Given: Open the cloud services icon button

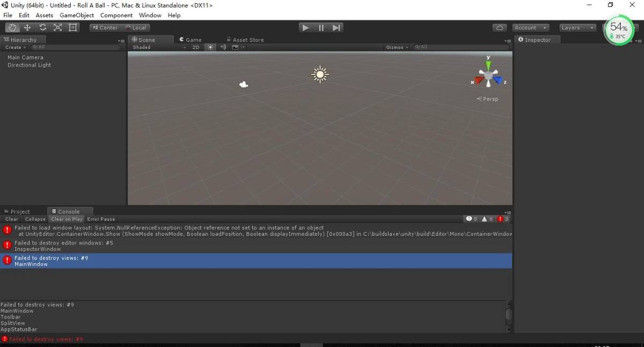Looking at the screenshot, I should coord(500,27).
